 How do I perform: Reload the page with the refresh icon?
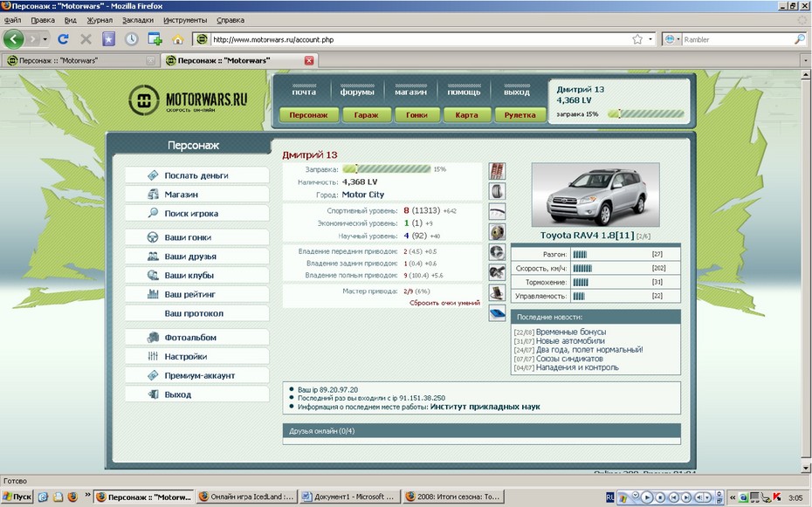pos(63,38)
